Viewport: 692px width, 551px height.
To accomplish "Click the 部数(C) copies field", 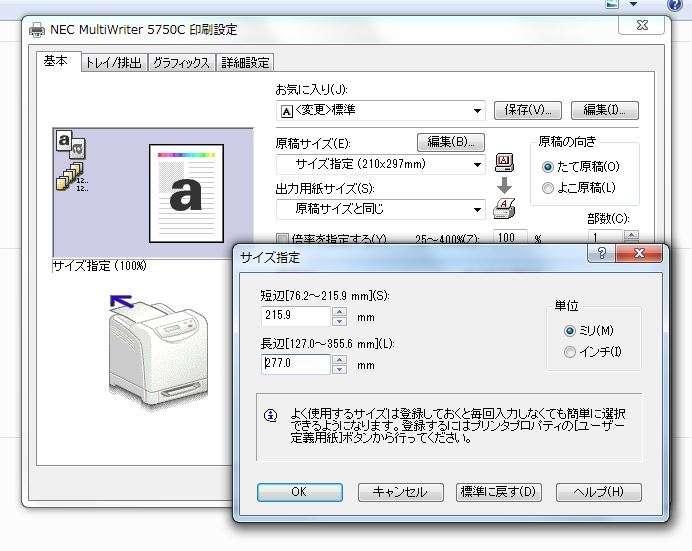I will tap(605, 237).
